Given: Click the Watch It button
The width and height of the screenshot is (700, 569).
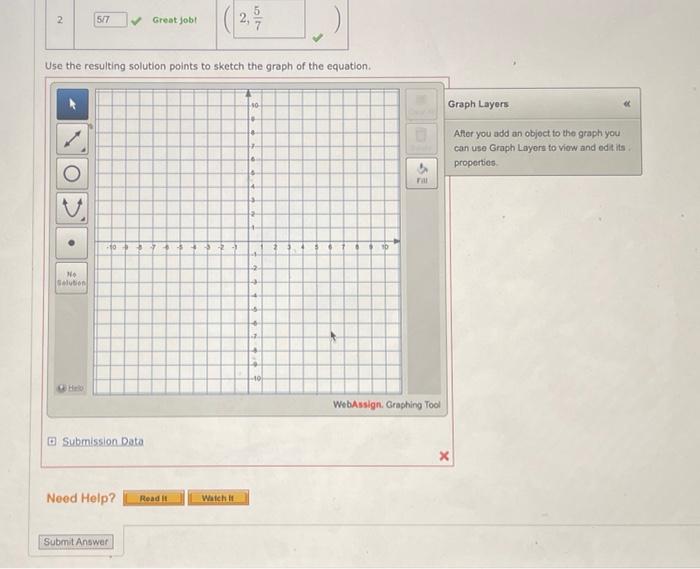Looking at the screenshot, I should click(x=218, y=498).
